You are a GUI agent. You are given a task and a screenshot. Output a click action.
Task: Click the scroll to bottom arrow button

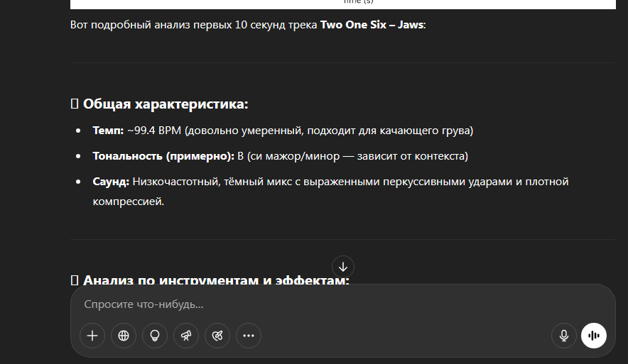(343, 267)
